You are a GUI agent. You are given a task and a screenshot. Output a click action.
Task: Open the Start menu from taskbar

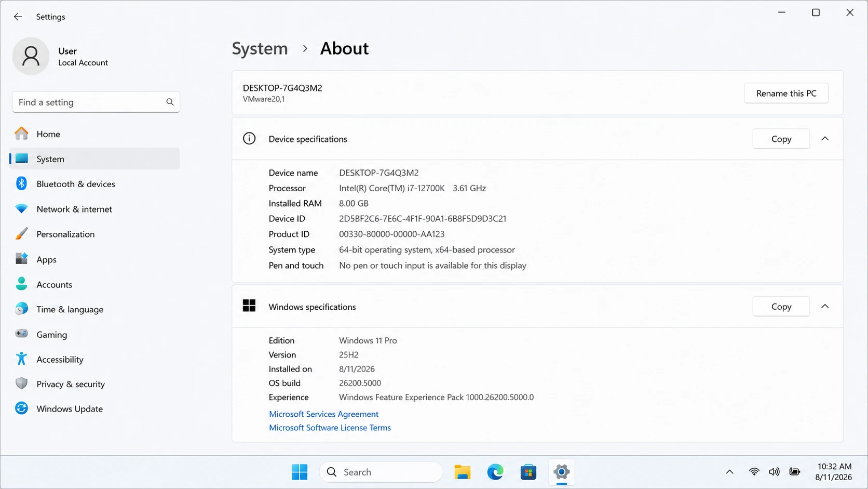300,472
